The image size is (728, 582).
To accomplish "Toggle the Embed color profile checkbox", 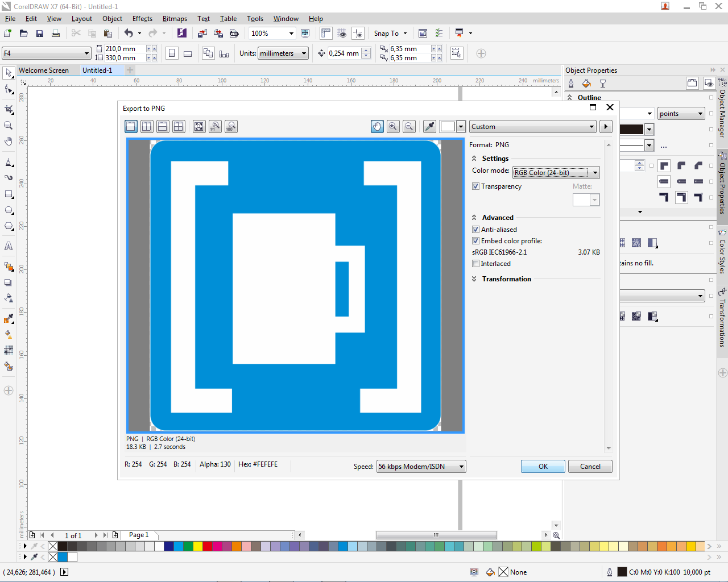I will click(475, 241).
